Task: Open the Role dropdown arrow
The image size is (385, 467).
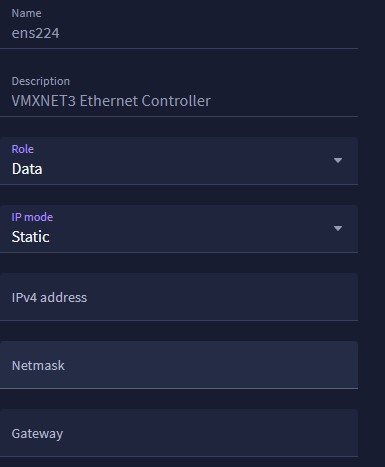Action: tap(338, 161)
